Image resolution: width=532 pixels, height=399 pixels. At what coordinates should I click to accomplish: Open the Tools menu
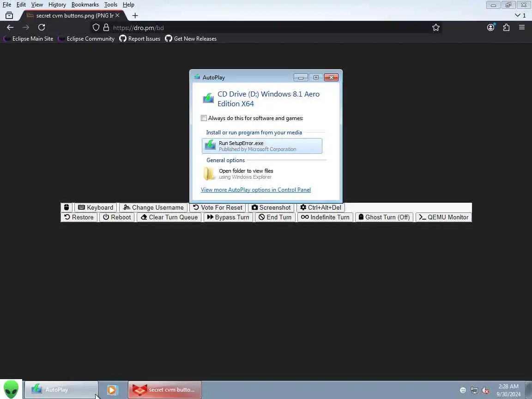tap(111, 5)
